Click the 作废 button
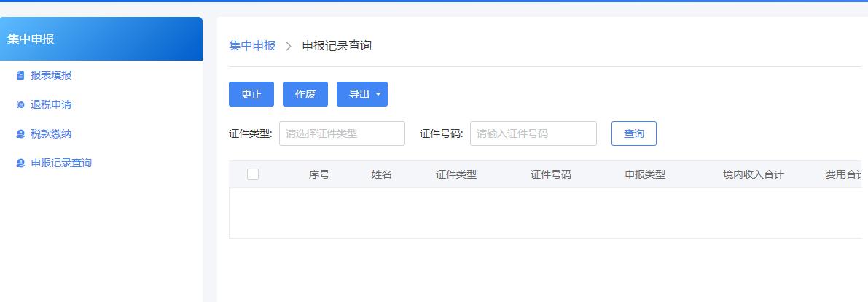The width and height of the screenshot is (868, 302). 305,94
